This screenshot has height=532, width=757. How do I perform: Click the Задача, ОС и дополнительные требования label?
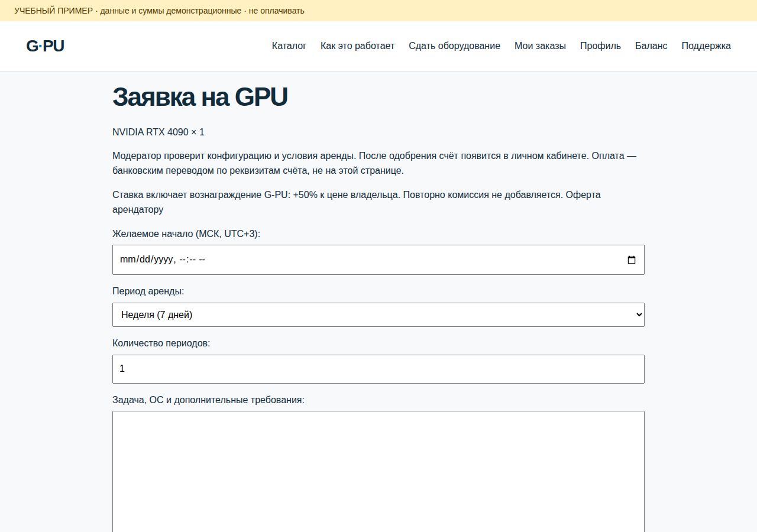(x=208, y=400)
